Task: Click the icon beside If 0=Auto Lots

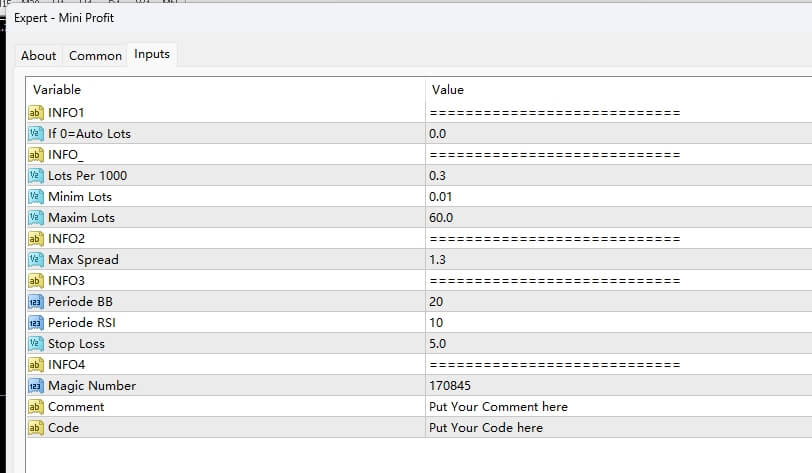Action: point(35,133)
